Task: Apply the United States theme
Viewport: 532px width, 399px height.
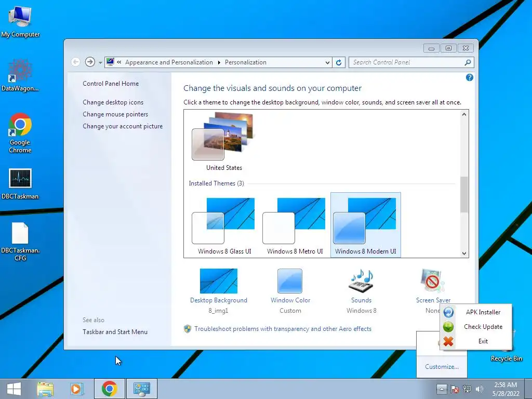Action: [224, 142]
